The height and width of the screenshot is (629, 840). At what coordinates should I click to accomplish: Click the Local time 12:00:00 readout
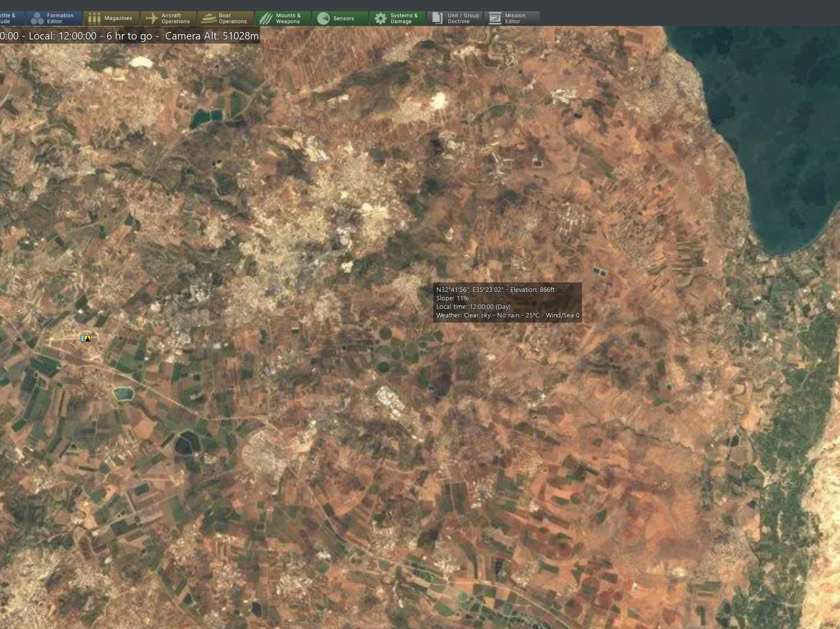click(62, 36)
